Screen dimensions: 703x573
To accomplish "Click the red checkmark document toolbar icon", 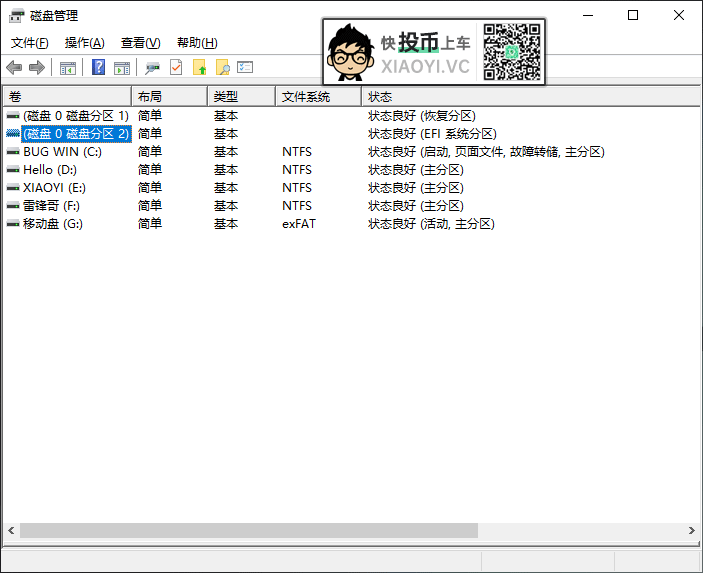I will [176, 67].
